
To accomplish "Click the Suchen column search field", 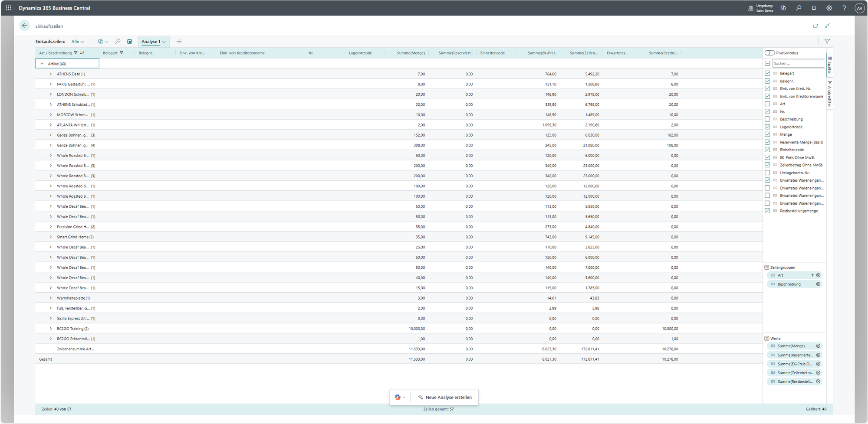I will (798, 63).
